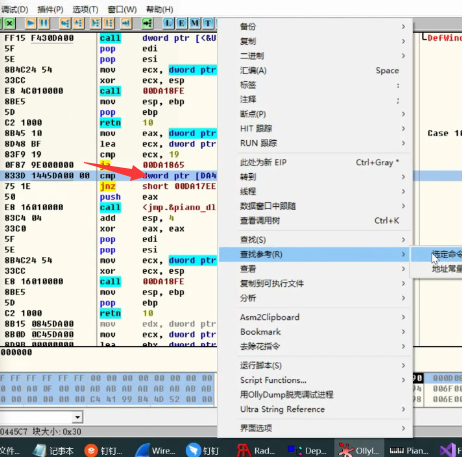Click the Trace Over toolbar icon
Image resolution: width=462 pixels, height=457 pixels.
pos(109,23)
